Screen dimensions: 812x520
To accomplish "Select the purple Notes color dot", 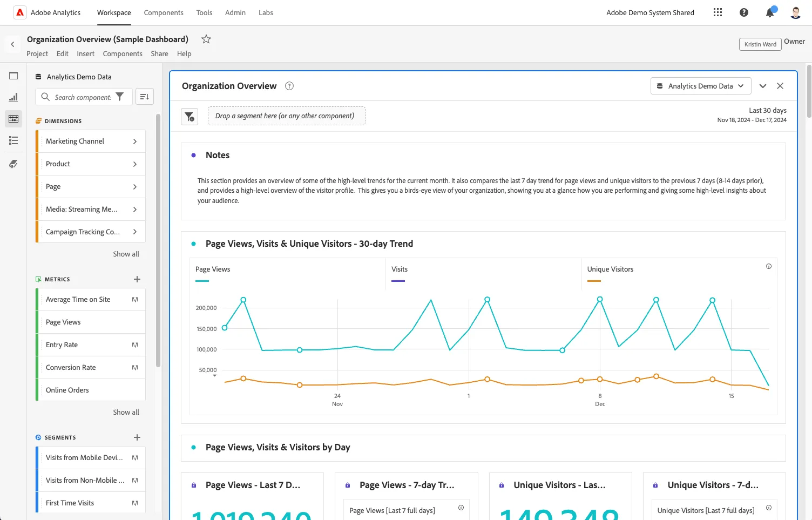I will (x=193, y=155).
